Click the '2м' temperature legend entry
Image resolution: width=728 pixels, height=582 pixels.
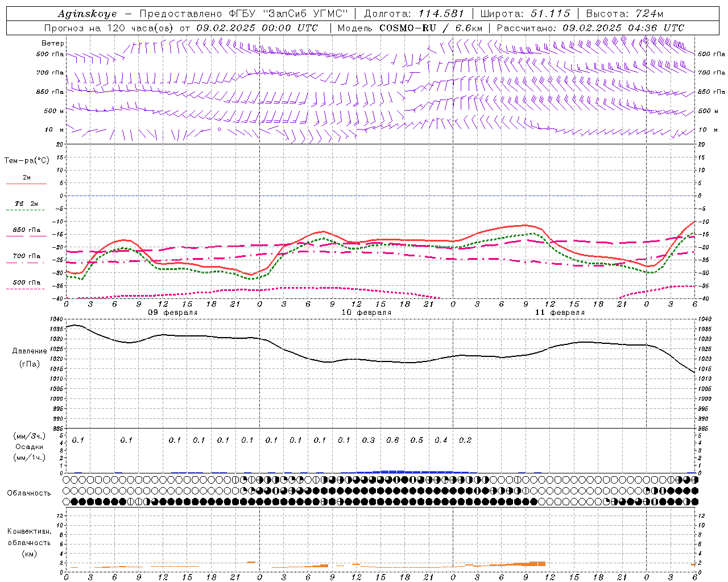click(27, 178)
